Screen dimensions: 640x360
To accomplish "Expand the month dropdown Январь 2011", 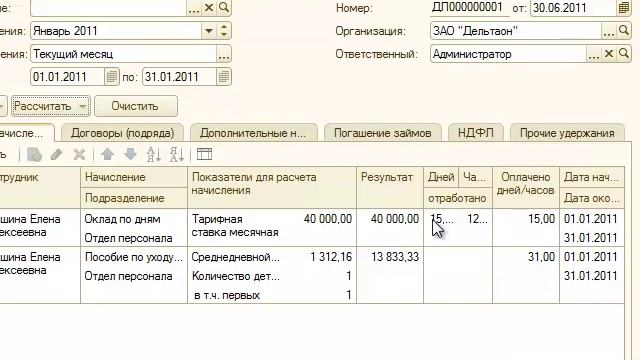I will point(209,31).
